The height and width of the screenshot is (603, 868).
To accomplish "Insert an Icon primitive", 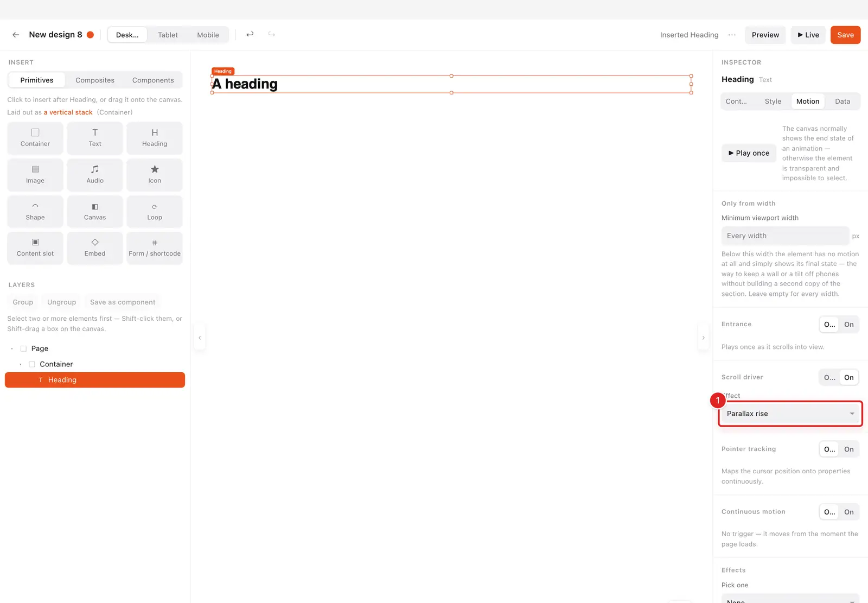I will click(155, 175).
